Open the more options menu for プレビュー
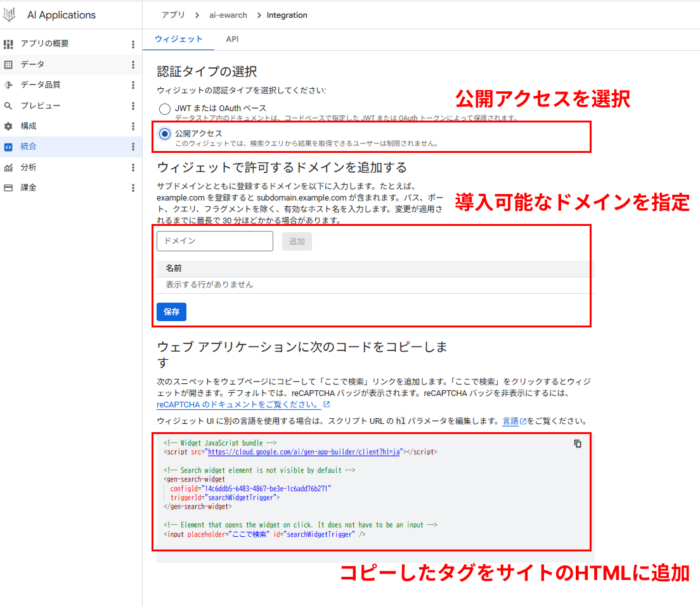The width and height of the screenshot is (700, 606). point(133,106)
